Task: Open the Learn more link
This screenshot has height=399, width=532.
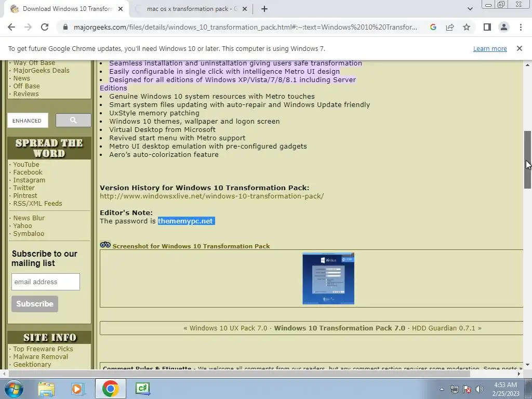Action: click(x=490, y=48)
